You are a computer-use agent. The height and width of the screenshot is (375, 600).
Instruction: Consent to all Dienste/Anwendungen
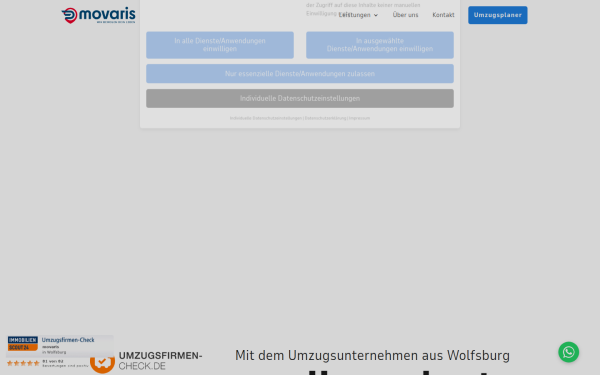tap(220, 45)
